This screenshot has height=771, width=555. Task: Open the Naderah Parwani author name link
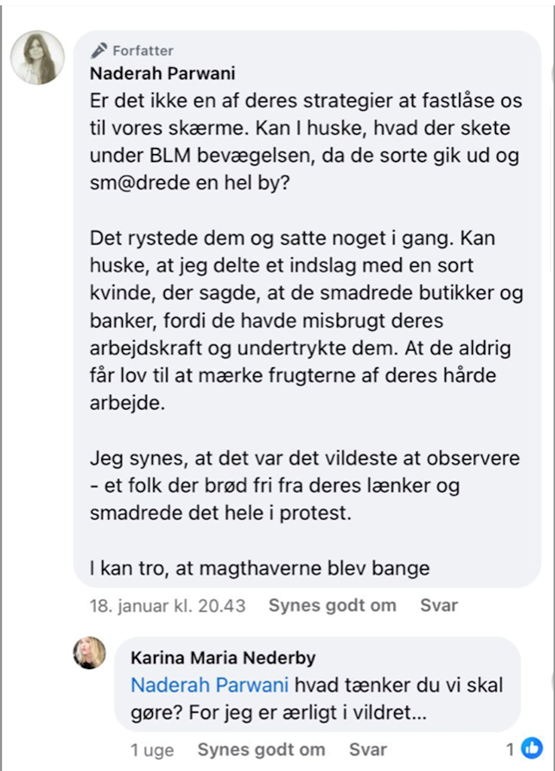pos(163,73)
